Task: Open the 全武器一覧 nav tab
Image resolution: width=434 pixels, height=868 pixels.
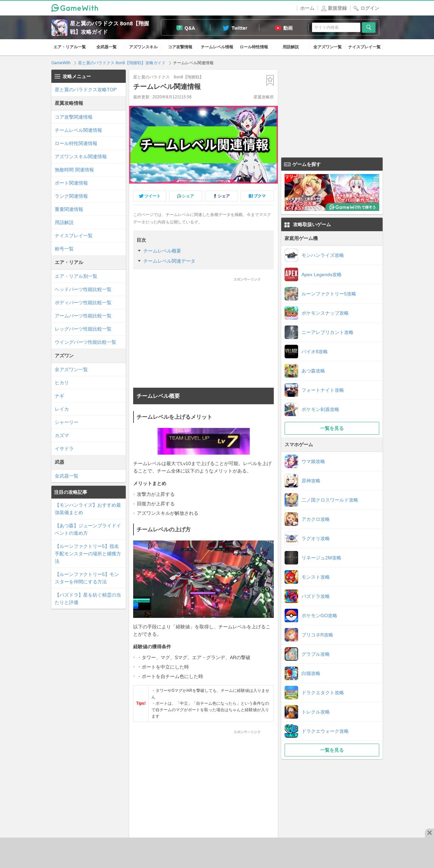Action: 106,47
